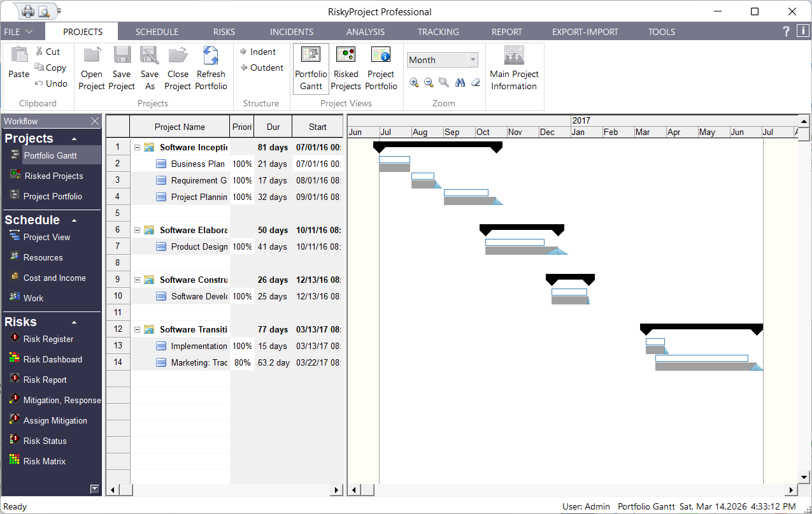Open the Risk Matrix from the sidebar
The height and width of the screenshot is (514, 812).
click(x=45, y=461)
